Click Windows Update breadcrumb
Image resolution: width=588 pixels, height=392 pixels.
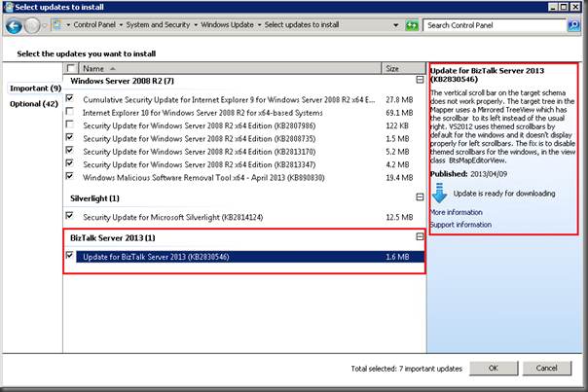[227, 24]
